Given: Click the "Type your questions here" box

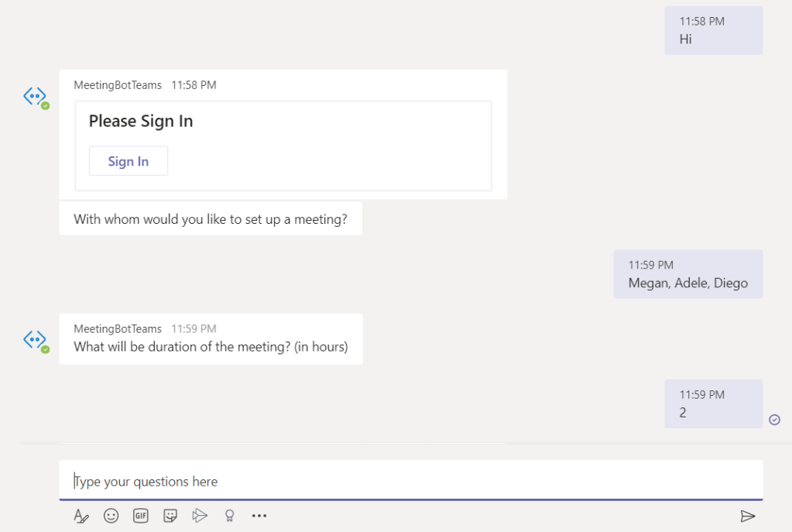Looking at the screenshot, I should tap(410, 481).
